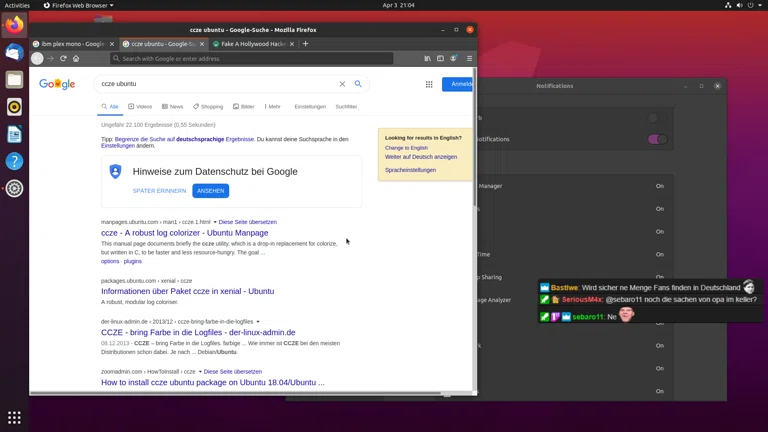Close the ccze ubuntu tab
The width and height of the screenshot is (768, 432).
[x=202, y=44]
